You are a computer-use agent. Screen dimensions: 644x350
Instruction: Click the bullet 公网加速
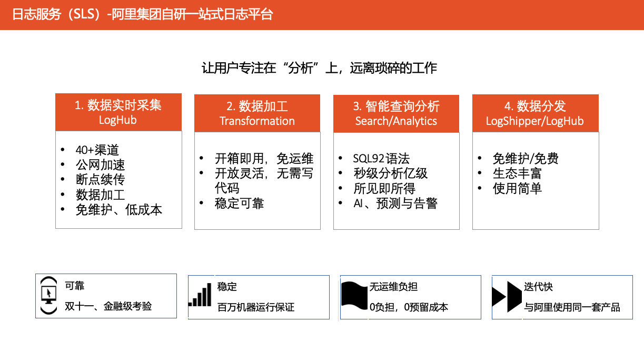(x=100, y=164)
